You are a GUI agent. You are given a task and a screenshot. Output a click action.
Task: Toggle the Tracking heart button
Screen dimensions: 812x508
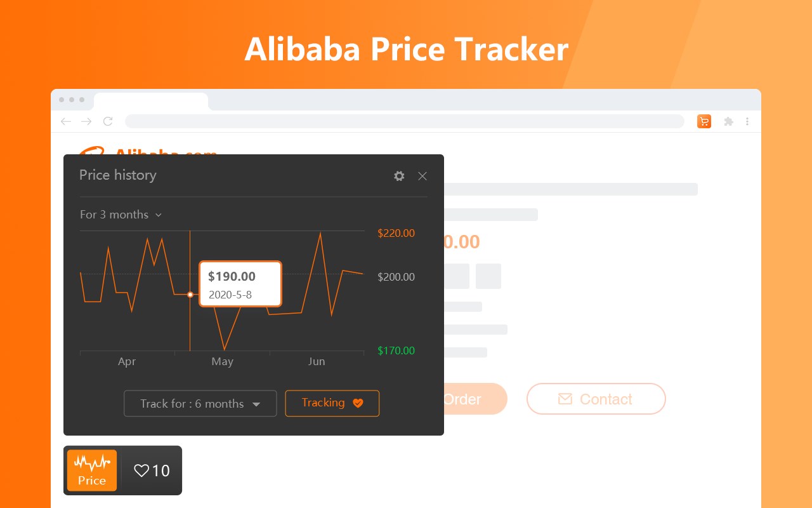click(332, 403)
